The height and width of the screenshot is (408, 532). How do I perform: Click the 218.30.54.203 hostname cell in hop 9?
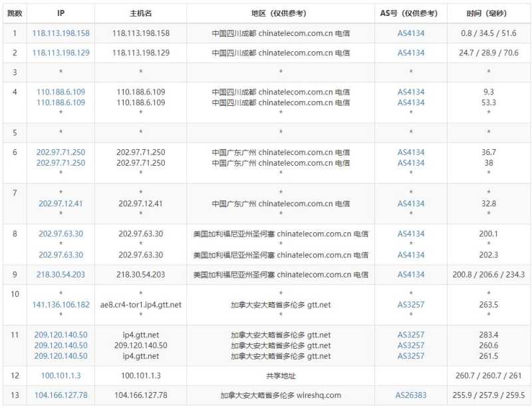pos(141,274)
